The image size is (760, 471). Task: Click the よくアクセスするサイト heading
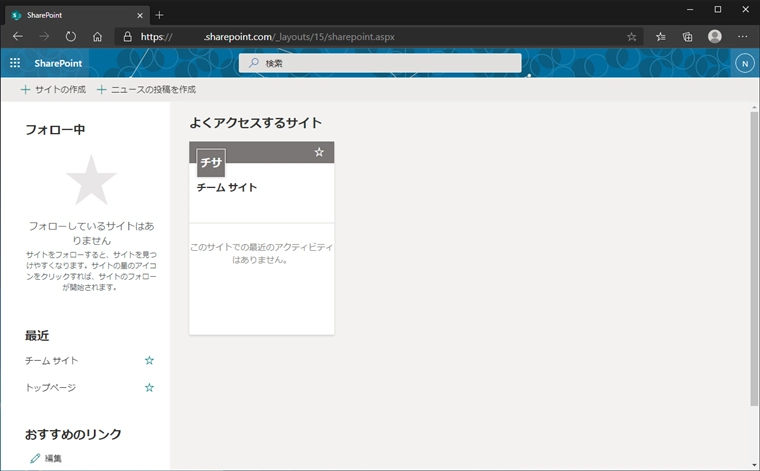(x=255, y=123)
